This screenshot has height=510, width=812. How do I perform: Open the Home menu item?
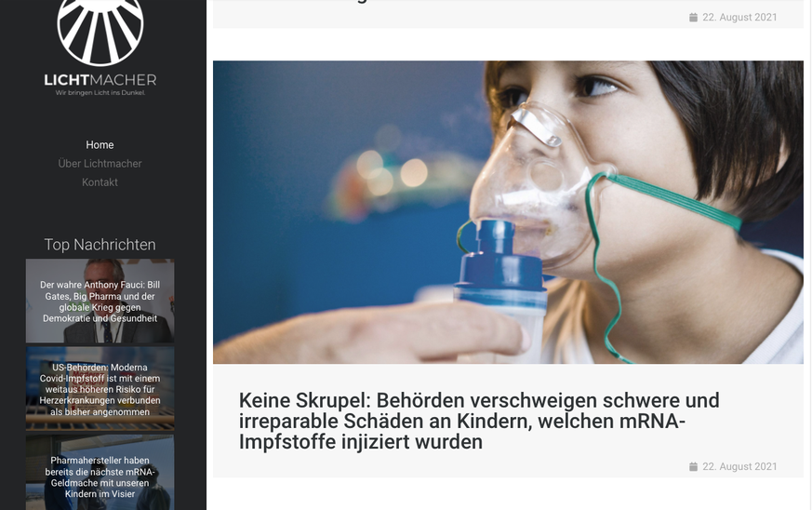(100, 145)
